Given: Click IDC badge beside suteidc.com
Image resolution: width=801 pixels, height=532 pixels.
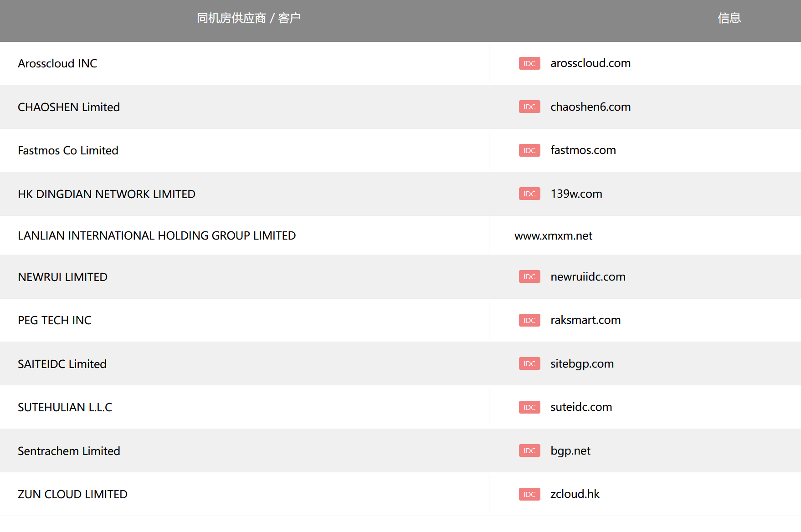Looking at the screenshot, I should (x=529, y=407).
